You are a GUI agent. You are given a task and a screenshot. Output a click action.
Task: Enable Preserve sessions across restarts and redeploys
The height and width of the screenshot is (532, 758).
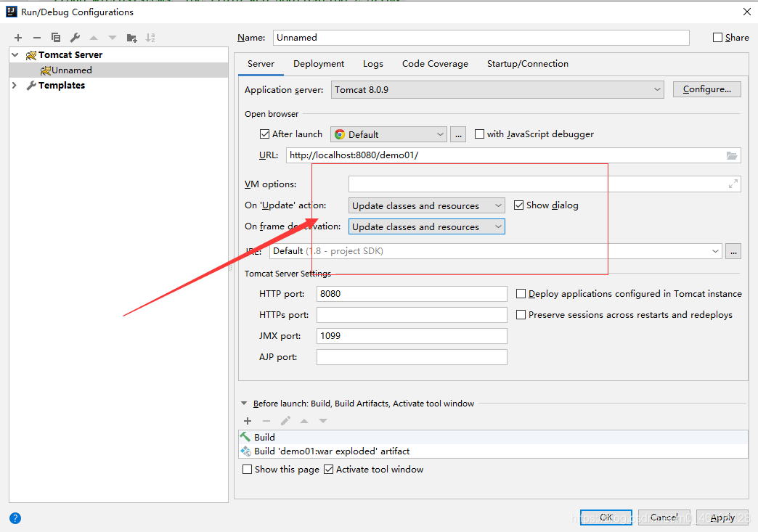coord(521,315)
